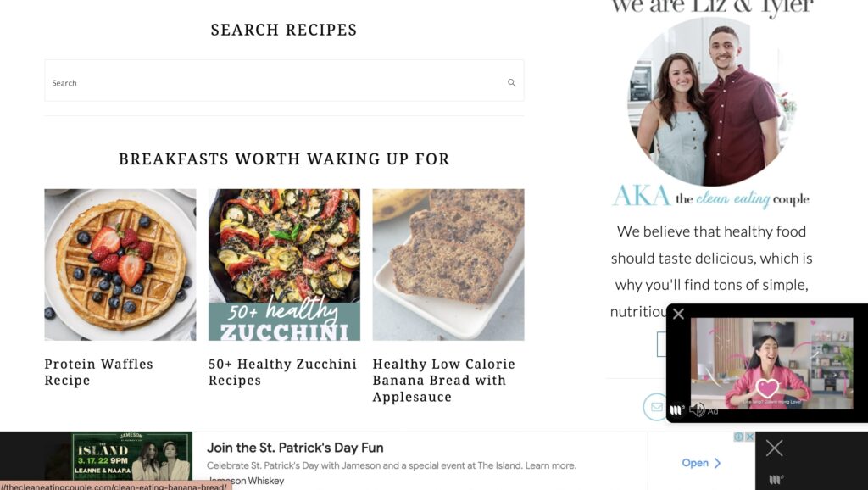The image size is (868, 490).
Task: Dismiss the Jameson ad with small X
Action: coord(749,437)
